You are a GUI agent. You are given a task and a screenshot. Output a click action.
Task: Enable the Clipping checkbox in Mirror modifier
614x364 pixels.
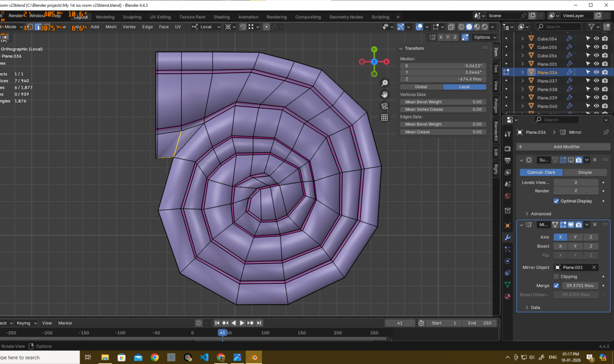pos(556,277)
